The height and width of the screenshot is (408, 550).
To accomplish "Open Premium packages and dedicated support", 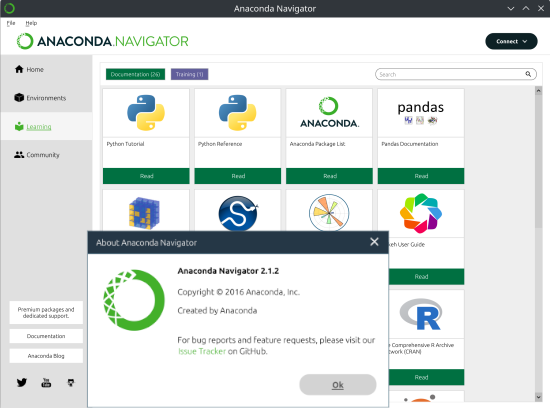I will click(x=46, y=312).
